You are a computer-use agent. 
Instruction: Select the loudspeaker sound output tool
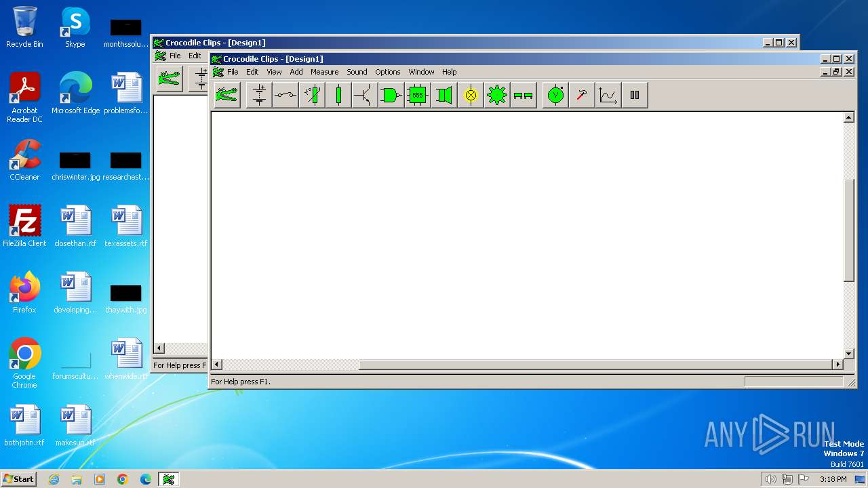pos(444,96)
